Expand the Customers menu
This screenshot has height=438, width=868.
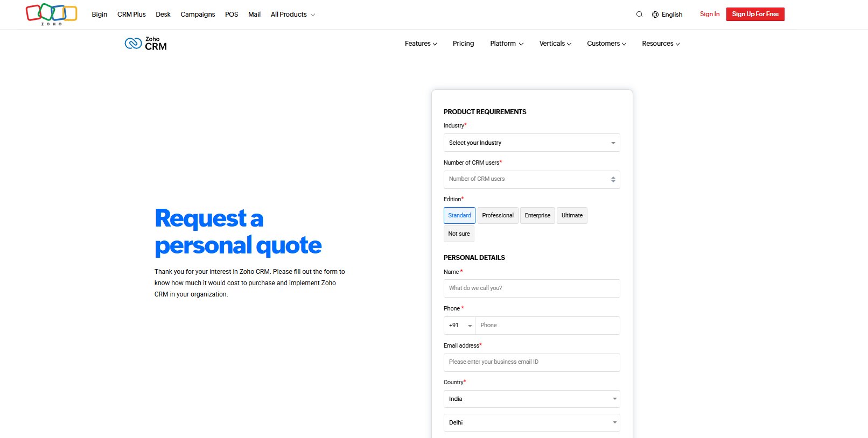click(606, 44)
